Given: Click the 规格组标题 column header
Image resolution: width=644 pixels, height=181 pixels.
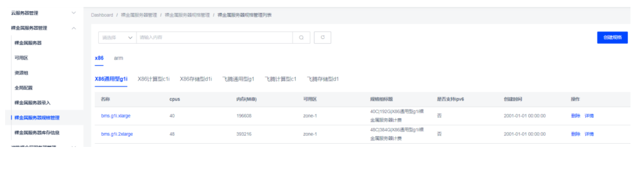Looking at the screenshot, I should coord(381,99).
